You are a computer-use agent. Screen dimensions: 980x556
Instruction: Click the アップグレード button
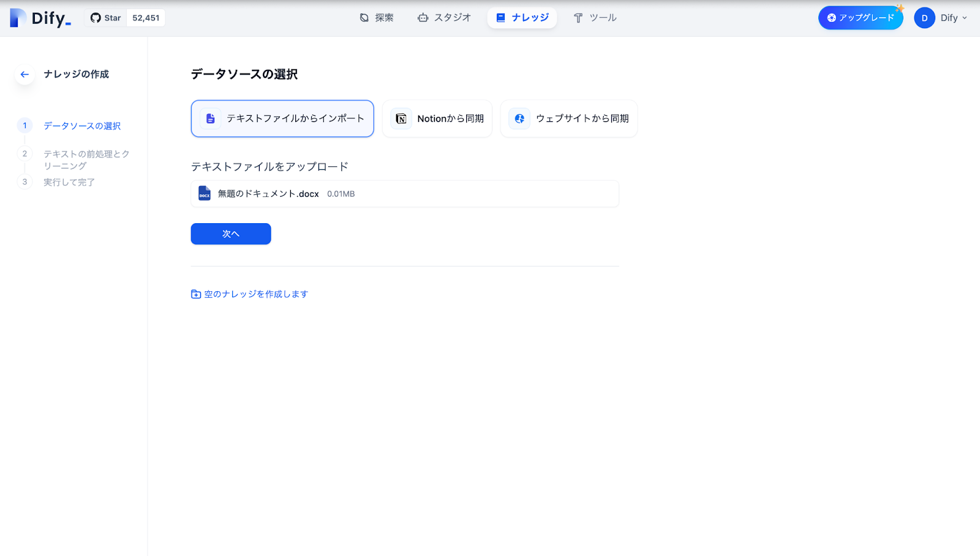pyautogui.click(x=860, y=17)
